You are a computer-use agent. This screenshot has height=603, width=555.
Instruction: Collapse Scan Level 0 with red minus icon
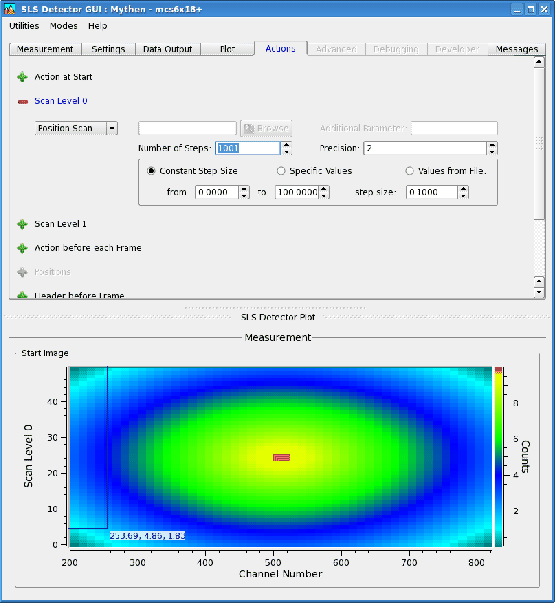(x=23, y=102)
